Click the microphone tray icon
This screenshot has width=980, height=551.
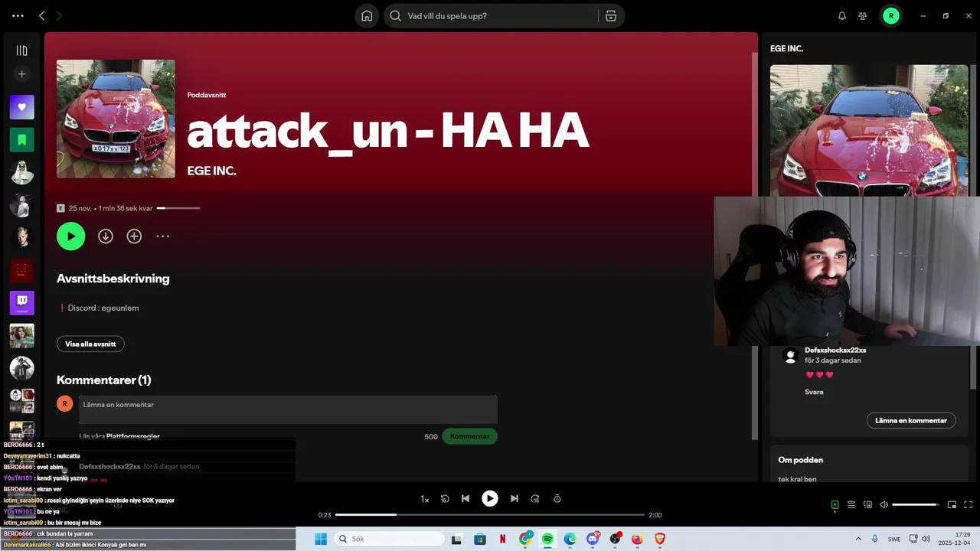874,539
